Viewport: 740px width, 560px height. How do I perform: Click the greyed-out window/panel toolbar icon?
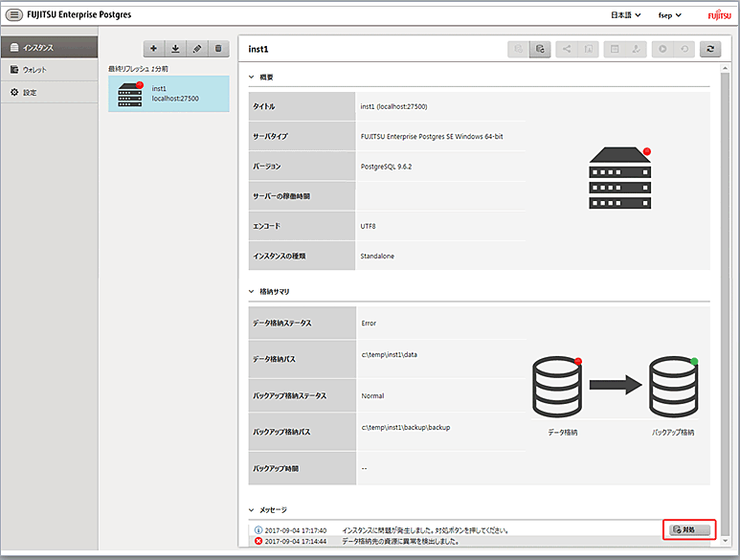pos(615,49)
